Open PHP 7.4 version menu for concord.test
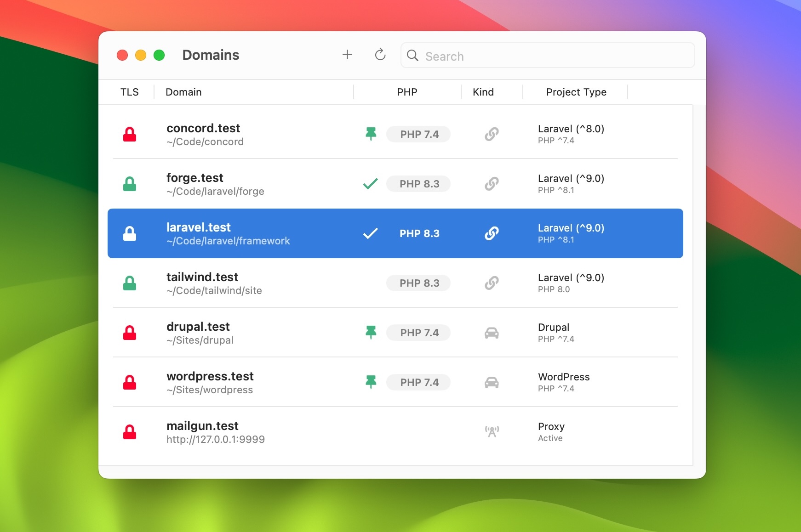 (x=418, y=134)
